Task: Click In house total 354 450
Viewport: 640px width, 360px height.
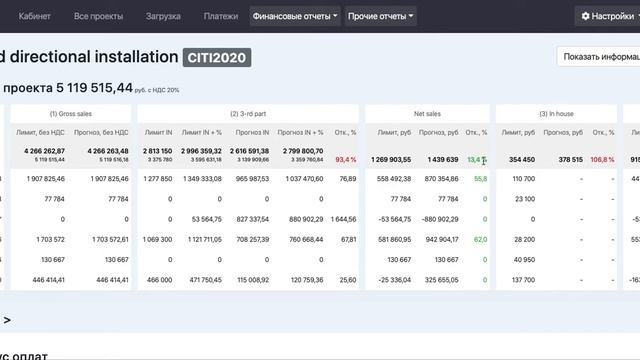Action: coord(522,160)
